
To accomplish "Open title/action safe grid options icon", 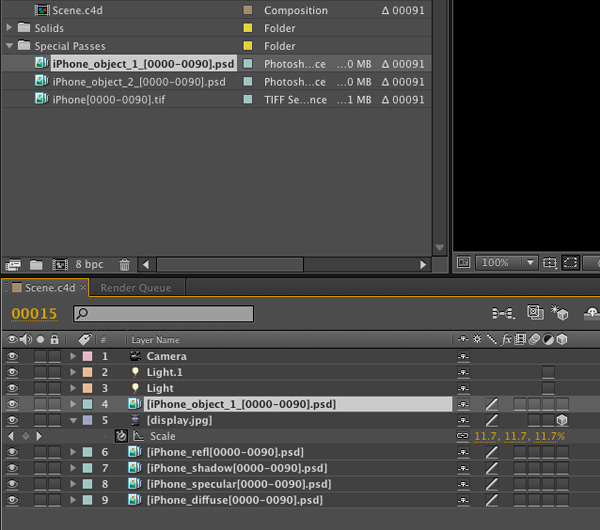I will click(x=550, y=263).
